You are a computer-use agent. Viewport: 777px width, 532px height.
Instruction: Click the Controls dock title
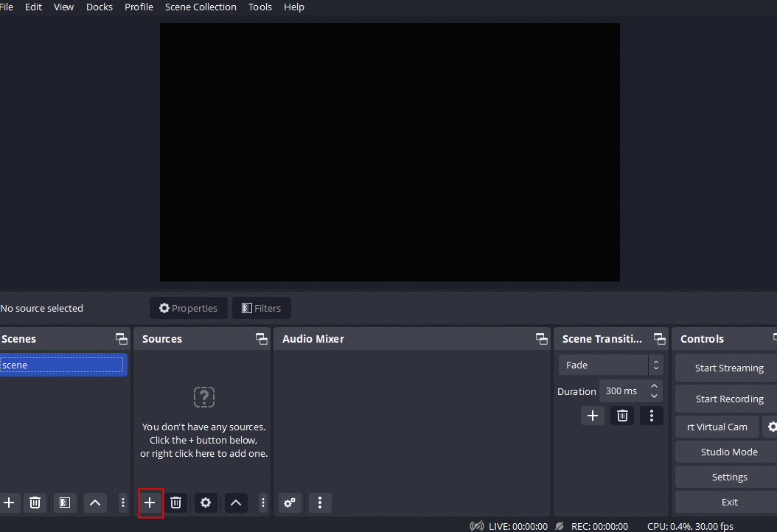(702, 339)
